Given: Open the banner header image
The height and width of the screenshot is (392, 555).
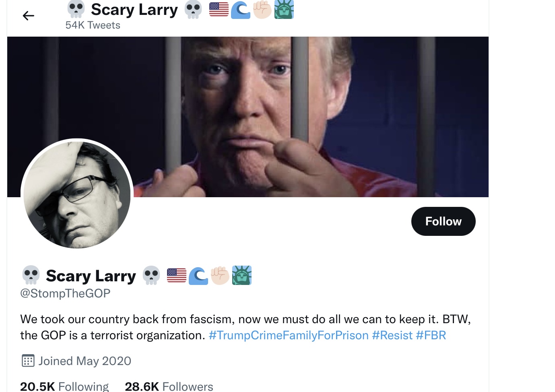Looking at the screenshot, I should click(x=248, y=117).
